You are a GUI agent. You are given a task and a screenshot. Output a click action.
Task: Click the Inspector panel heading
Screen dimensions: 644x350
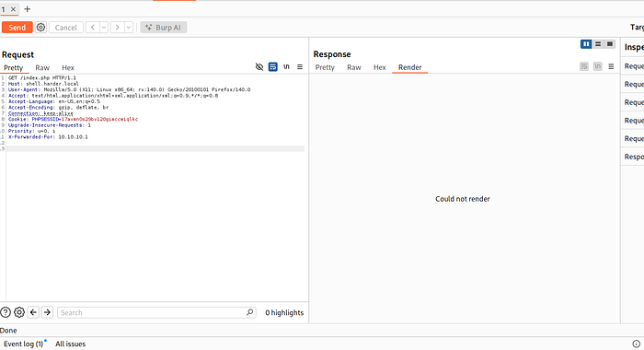634,47
